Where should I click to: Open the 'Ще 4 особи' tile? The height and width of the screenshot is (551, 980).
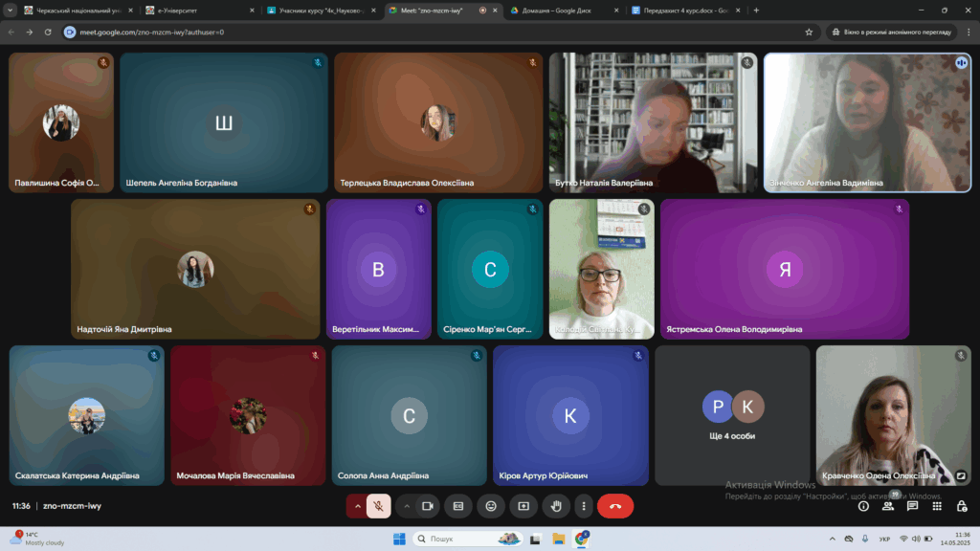[x=733, y=415]
